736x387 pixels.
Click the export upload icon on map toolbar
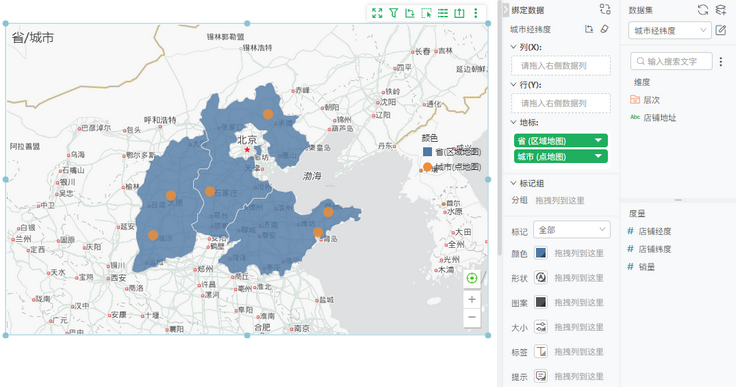459,13
